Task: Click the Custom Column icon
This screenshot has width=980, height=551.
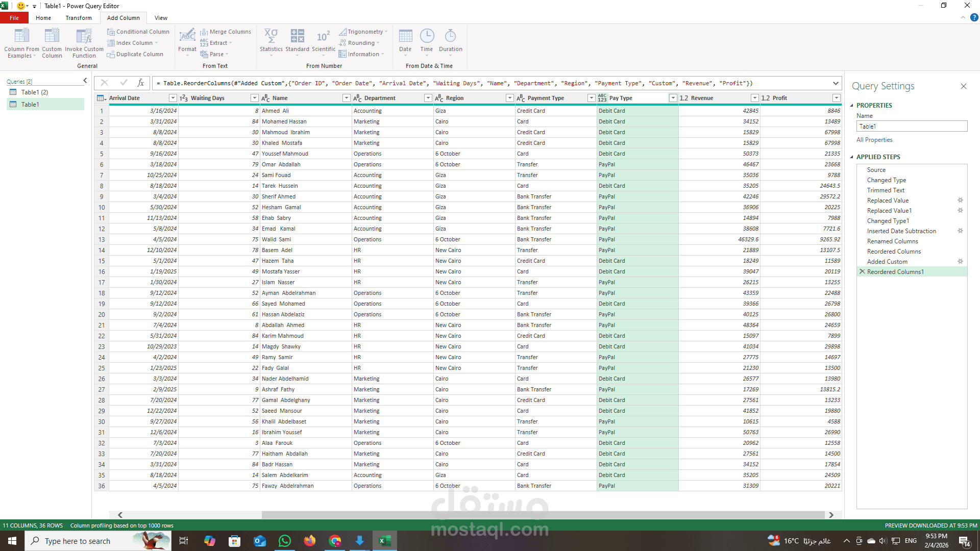Action: pyautogui.click(x=52, y=36)
